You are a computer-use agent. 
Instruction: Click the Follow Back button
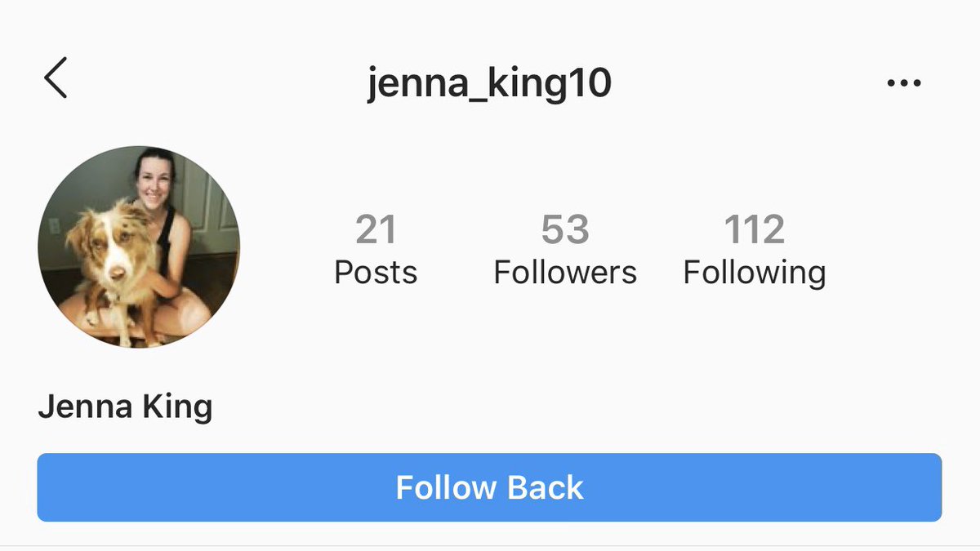(489, 487)
